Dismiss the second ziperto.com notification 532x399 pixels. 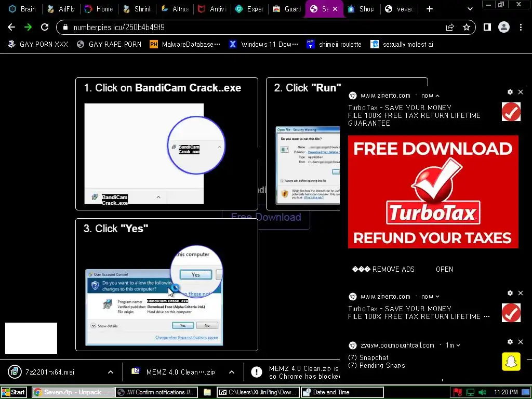[521, 293]
